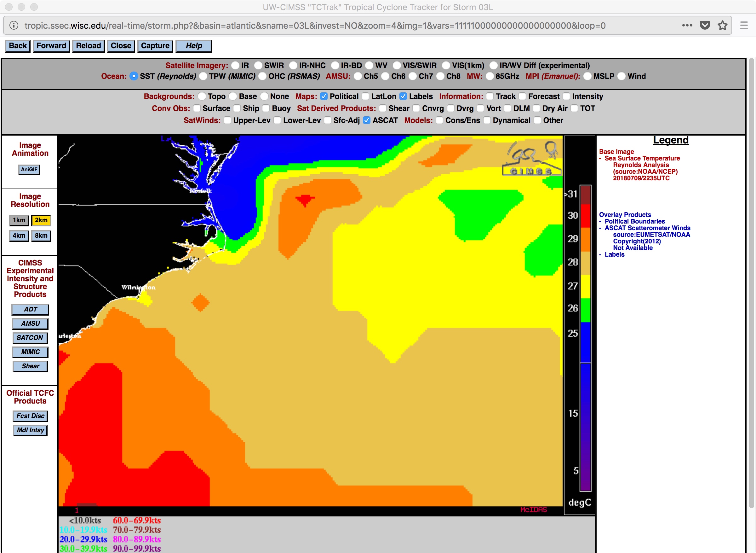The height and width of the screenshot is (553, 756).
Task: Select MW 85GHz option
Action: tap(490, 76)
